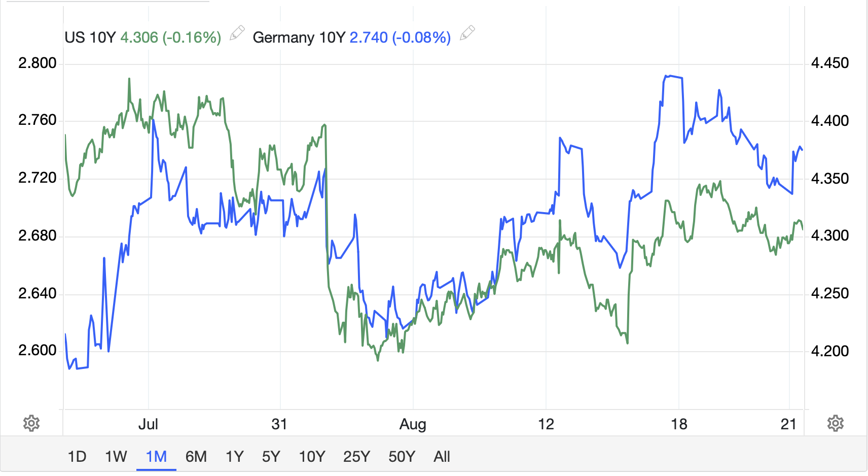Click the blue Germany 10Y value 2.740
The height and width of the screenshot is (476, 868).
pyautogui.click(x=369, y=38)
